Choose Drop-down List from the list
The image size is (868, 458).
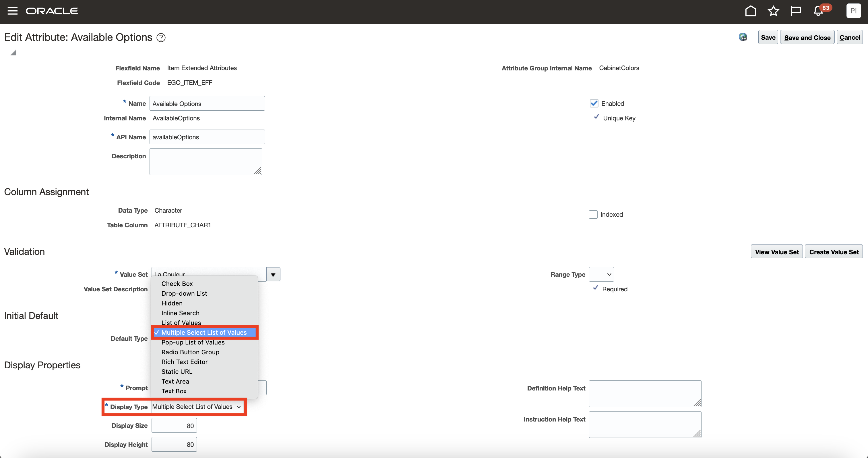pos(184,293)
